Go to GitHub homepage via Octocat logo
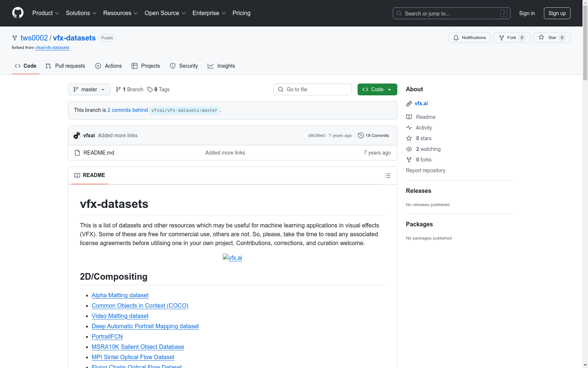Screen dimensions: 588x368 (18, 13)
